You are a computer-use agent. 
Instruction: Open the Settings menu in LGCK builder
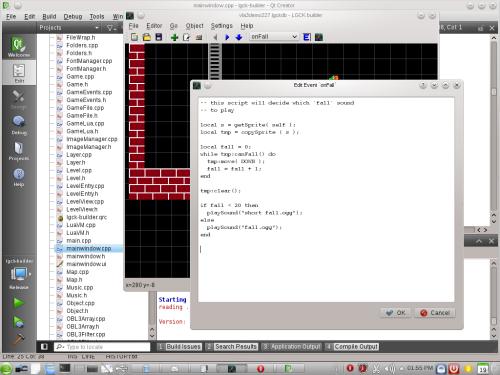[222, 26]
